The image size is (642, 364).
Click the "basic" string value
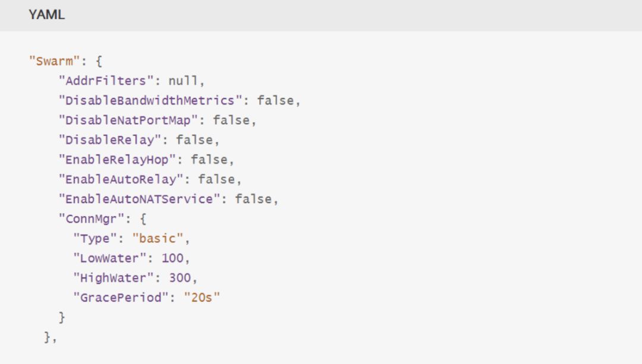158,239
